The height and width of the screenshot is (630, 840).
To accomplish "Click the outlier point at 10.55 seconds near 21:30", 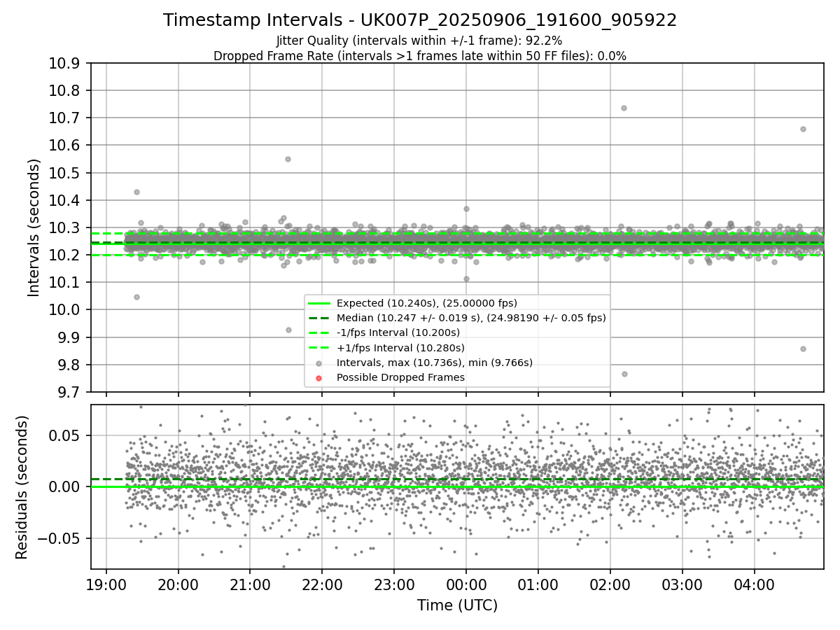I will (288, 159).
